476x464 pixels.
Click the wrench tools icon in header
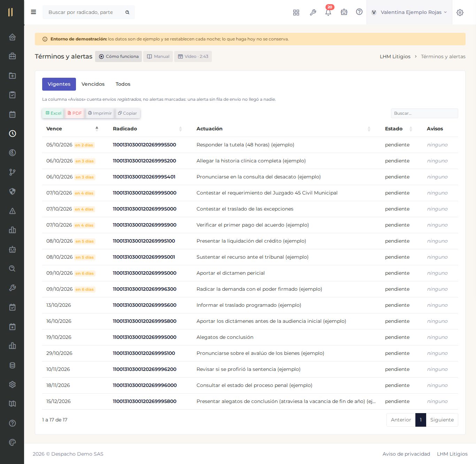[313, 12]
